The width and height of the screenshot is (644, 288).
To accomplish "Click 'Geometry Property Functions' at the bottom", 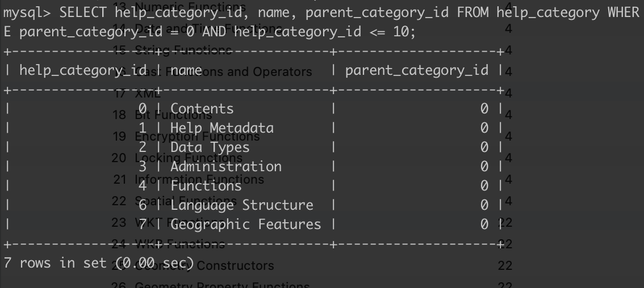I will coord(221,285).
